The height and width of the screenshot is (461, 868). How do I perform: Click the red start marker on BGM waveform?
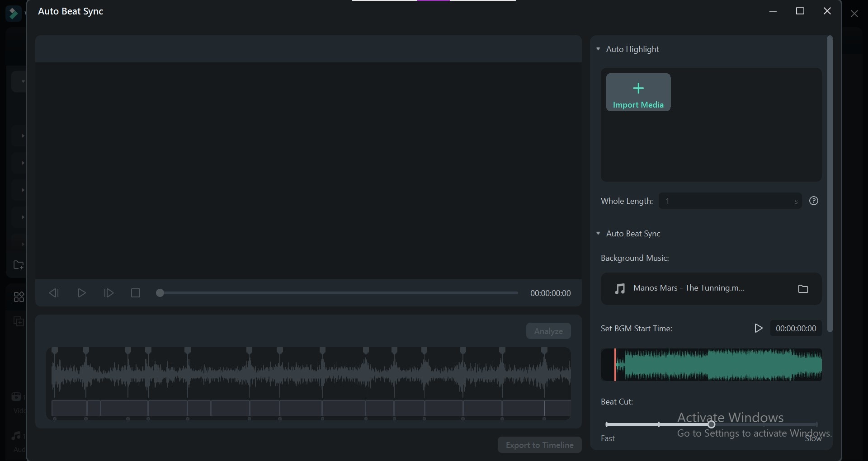click(x=615, y=365)
